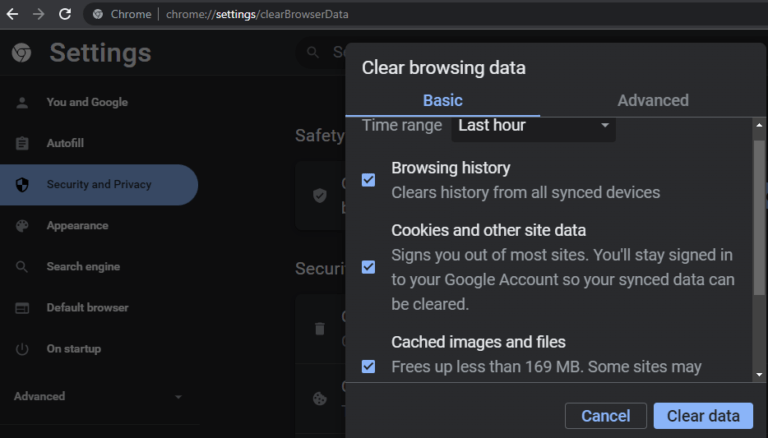768x438 pixels.
Task: Disable Cached images and files checkbox
Action: (368, 366)
